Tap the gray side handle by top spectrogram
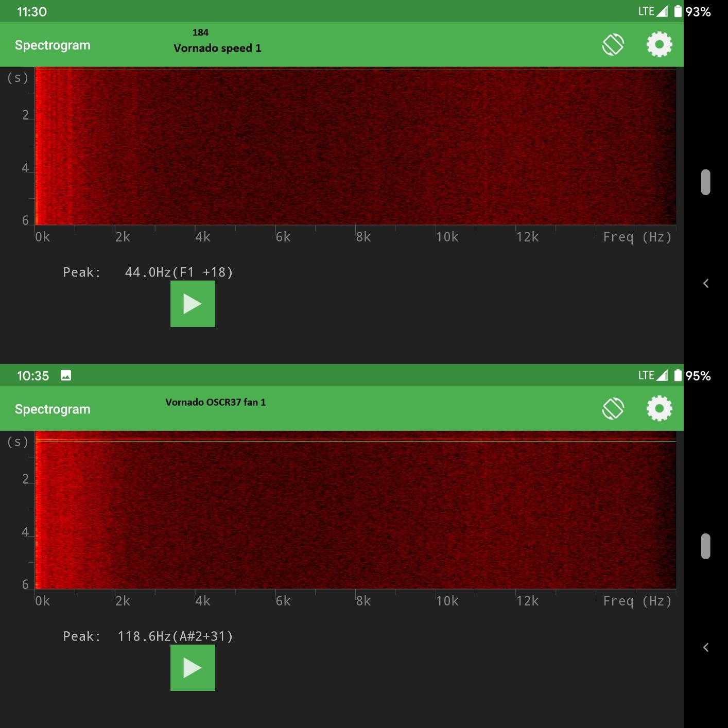The width and height of the screenshot is (728, 728). click(x=706, y=182)
